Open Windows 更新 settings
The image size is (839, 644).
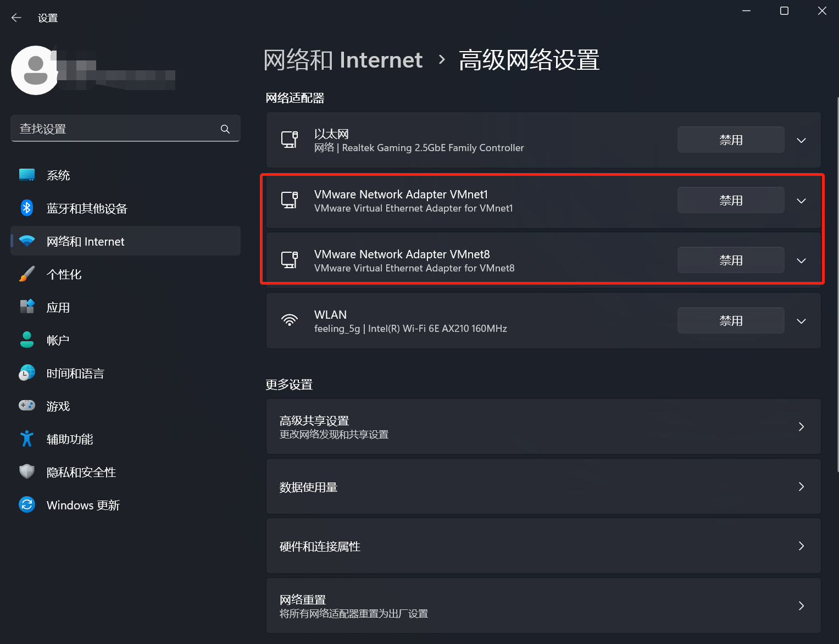click(x=126, y=505)
